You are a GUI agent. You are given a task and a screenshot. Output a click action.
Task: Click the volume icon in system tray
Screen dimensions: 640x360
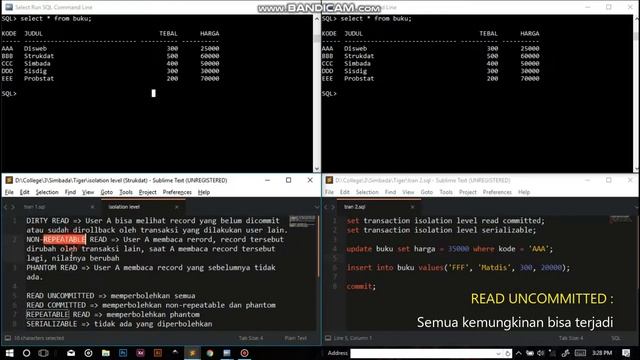541,353
